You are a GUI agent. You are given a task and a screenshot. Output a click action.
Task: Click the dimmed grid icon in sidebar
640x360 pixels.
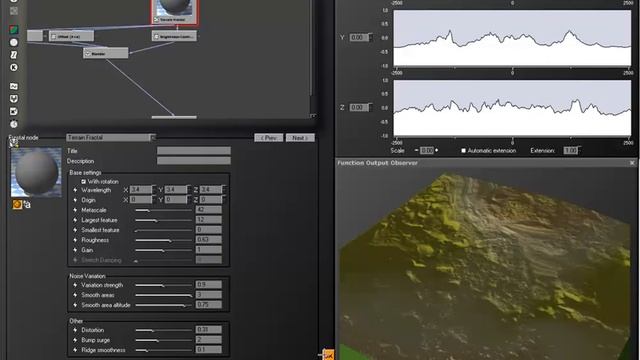click(14, 11)
